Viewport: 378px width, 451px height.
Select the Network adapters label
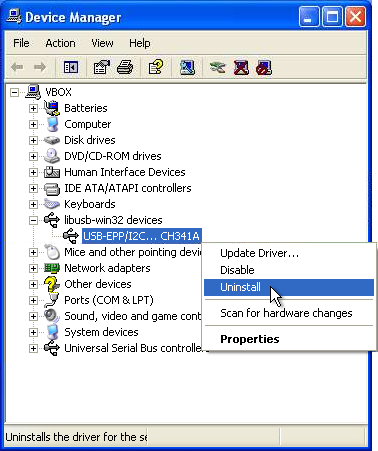coord(107,268)
